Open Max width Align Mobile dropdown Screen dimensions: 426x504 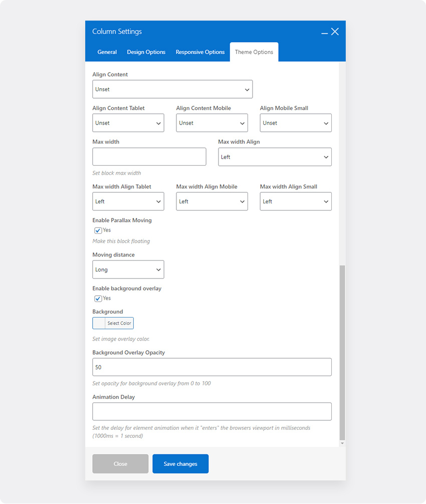point(212,201)
